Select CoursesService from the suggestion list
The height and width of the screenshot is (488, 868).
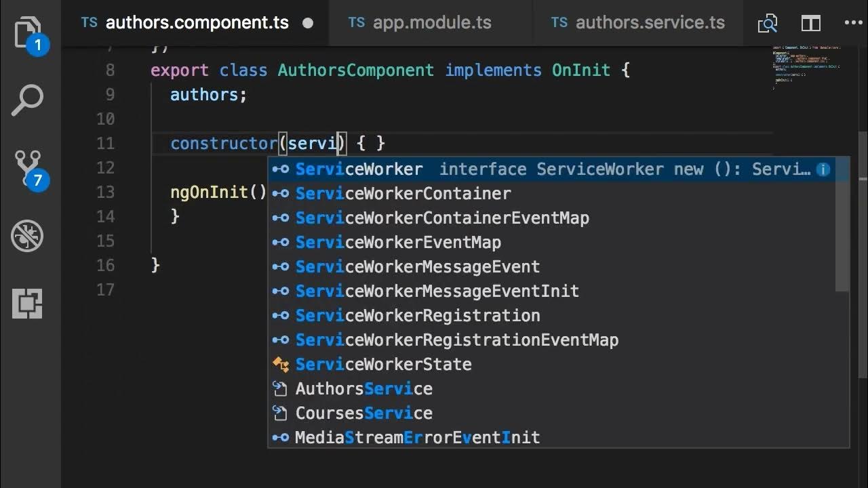pos(363,413)
